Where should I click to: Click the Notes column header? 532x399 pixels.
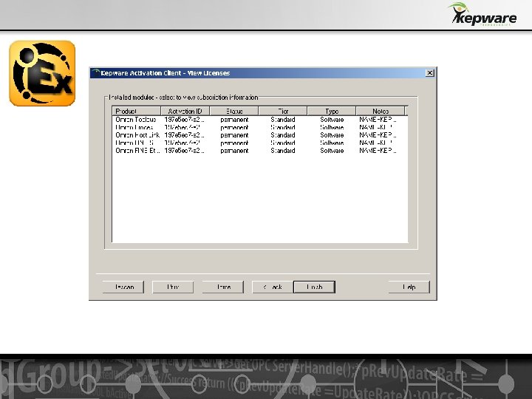pos(381,111)
